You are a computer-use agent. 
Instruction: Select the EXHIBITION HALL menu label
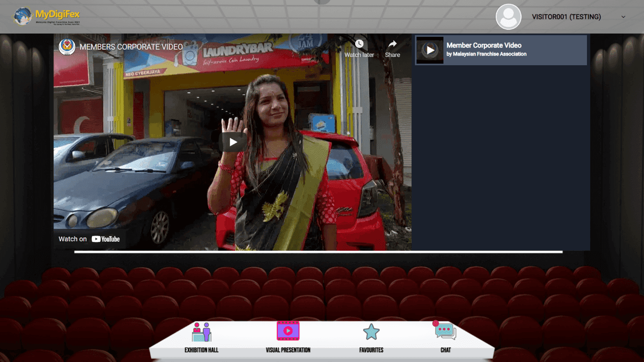click(x=201, y=350)
